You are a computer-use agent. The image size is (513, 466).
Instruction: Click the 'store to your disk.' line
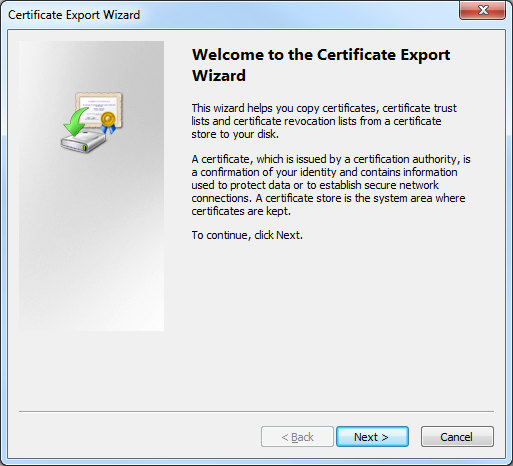click(x=235, y=134)
